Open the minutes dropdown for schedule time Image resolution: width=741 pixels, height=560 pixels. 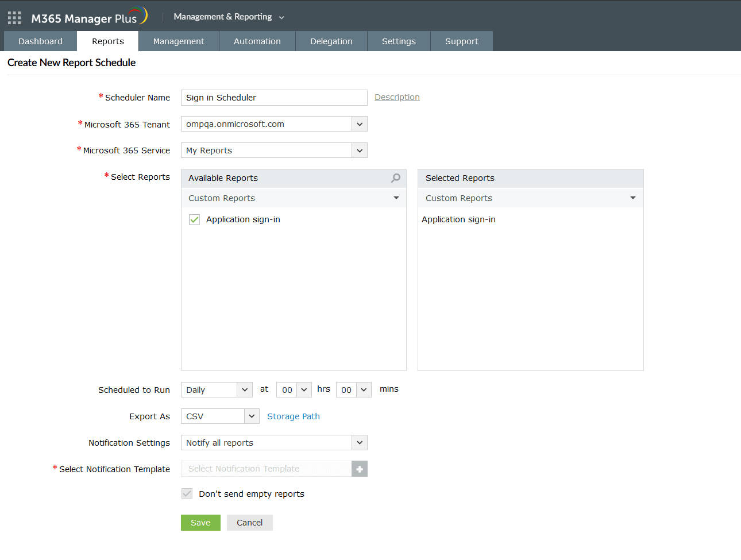point(354,390)
